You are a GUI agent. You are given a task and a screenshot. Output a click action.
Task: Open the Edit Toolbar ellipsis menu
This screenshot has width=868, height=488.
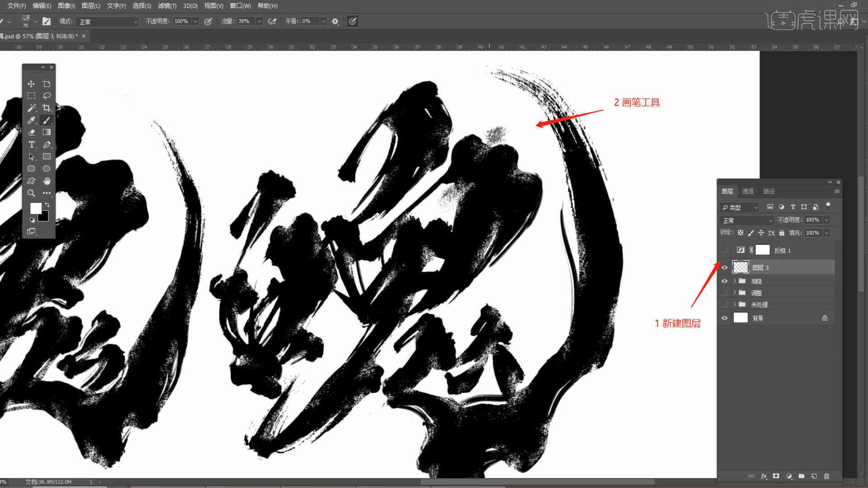[x=47, y=193]
